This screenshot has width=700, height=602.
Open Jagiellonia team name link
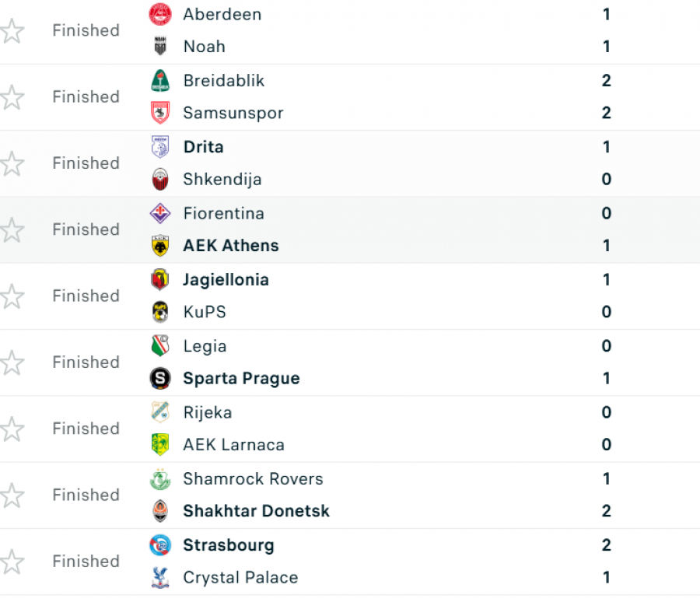tap(226, 280)
